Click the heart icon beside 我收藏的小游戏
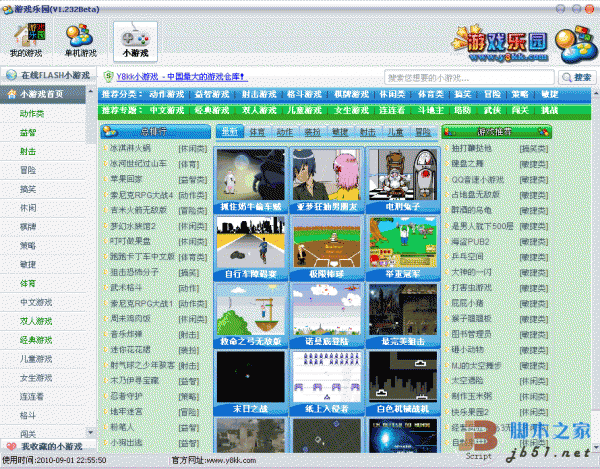Viewport: 600px width, 469px height. 12,446
